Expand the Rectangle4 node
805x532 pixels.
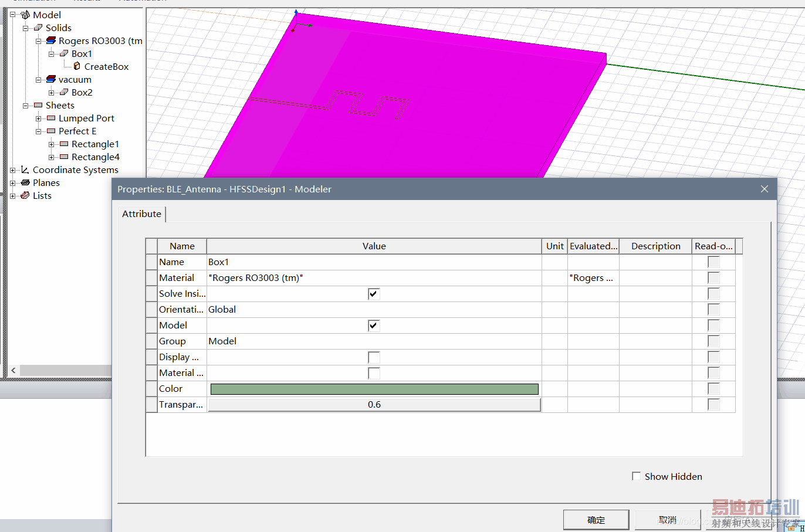[51, 157]
